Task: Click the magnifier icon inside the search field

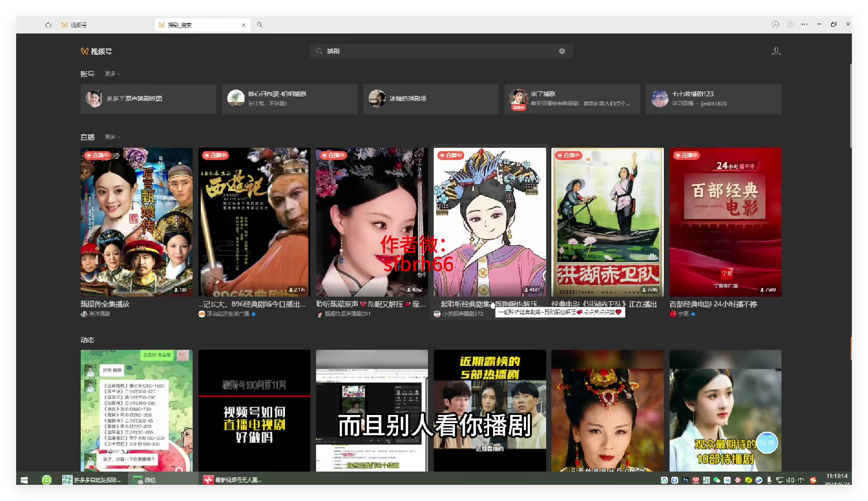Action: click(319, 51)
